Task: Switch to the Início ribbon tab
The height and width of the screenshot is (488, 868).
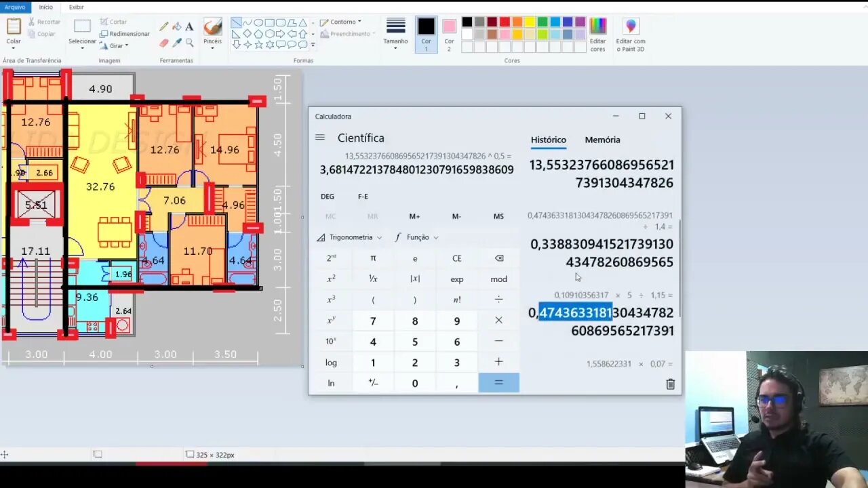Action: (x=45, y=7)
